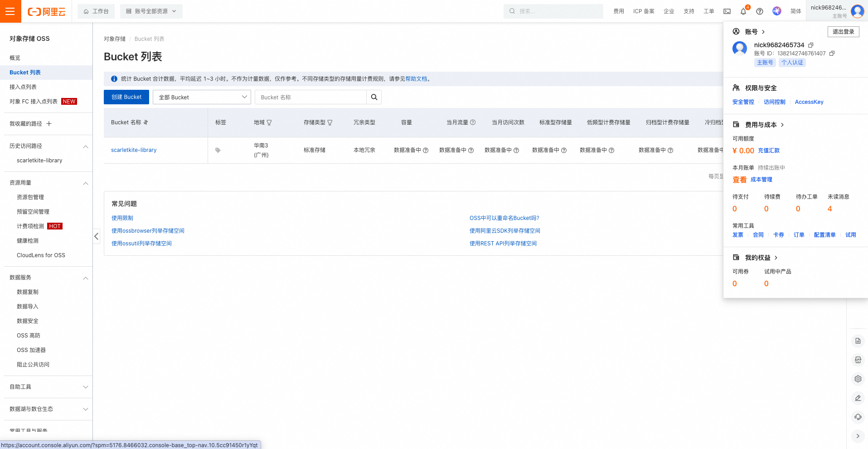Open the 配置清单 tool link
Image resolution: width=868 pixels, height=449 pixels.
[x=824, y=235]
